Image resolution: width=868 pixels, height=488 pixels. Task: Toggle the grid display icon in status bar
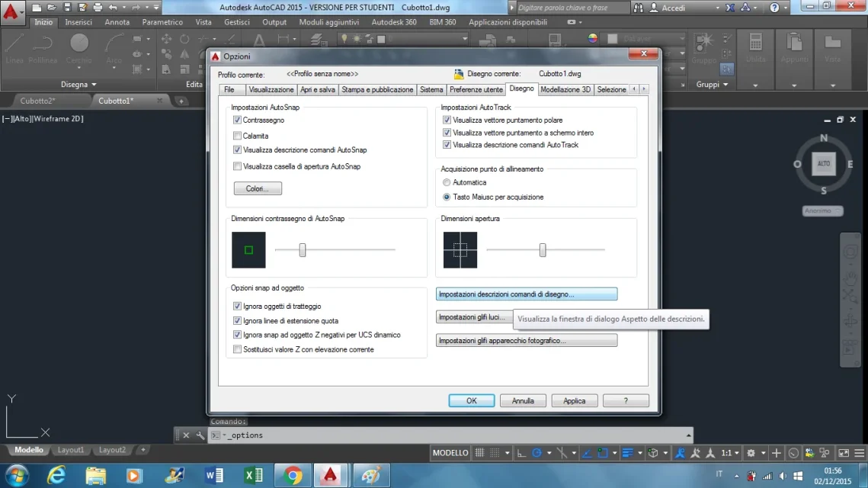tap(480, 453)
